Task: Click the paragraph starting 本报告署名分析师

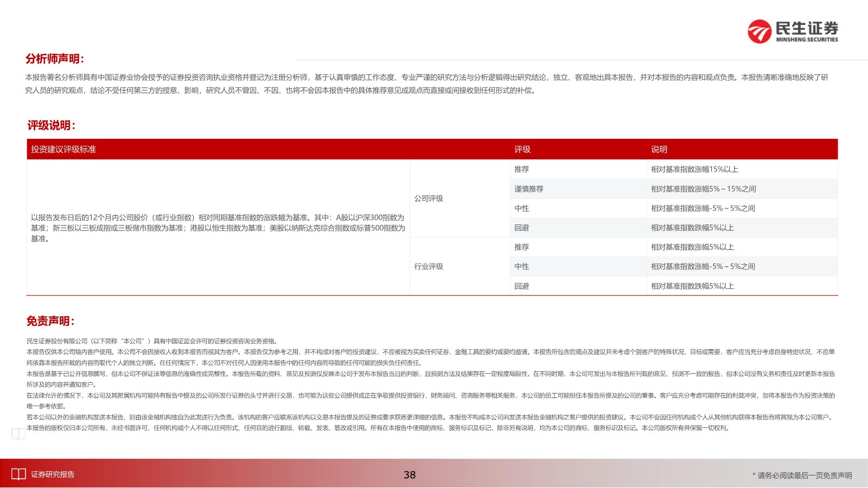Action: (x=427, y=84)
